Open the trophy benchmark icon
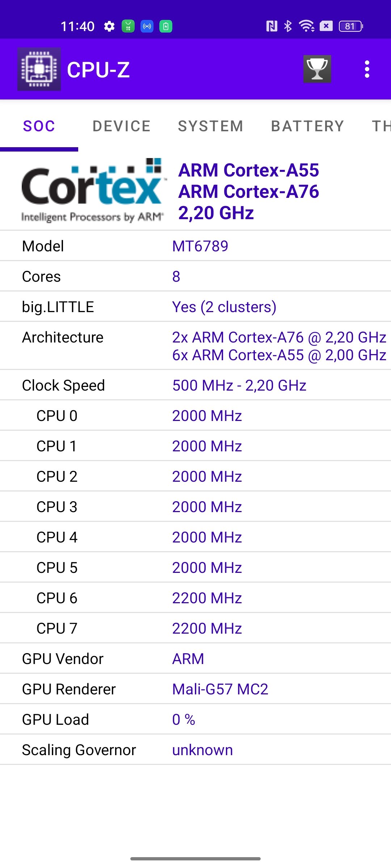Image resolution: width=391 pixels, height=868 pixels. [x=317, y=69]
